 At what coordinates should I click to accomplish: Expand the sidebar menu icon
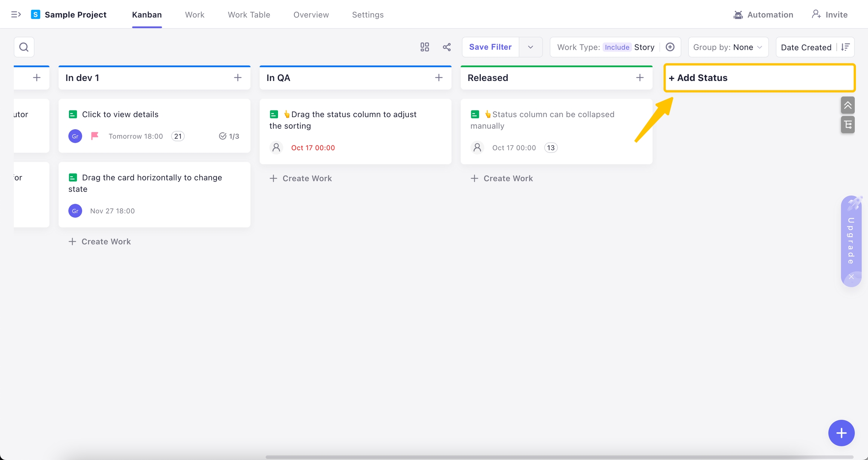(16, 15)
